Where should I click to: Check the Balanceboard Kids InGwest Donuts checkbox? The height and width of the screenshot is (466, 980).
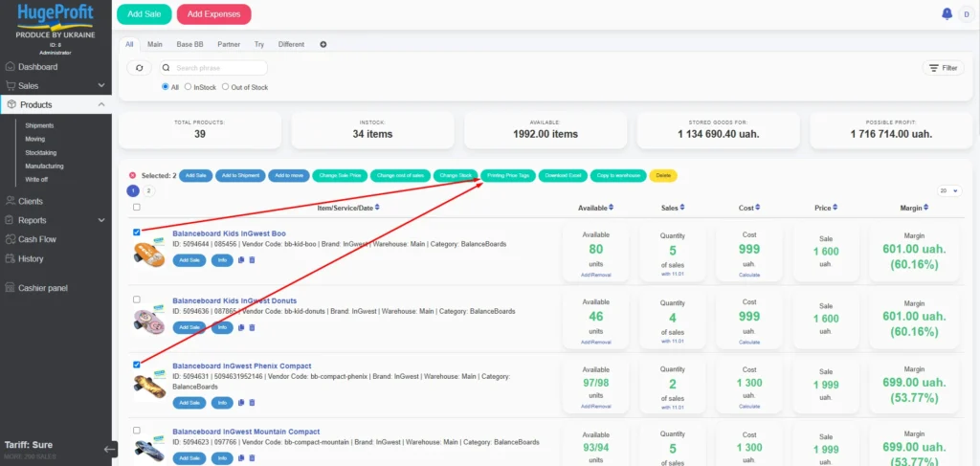pyautogui.click(x=137, y=300)
